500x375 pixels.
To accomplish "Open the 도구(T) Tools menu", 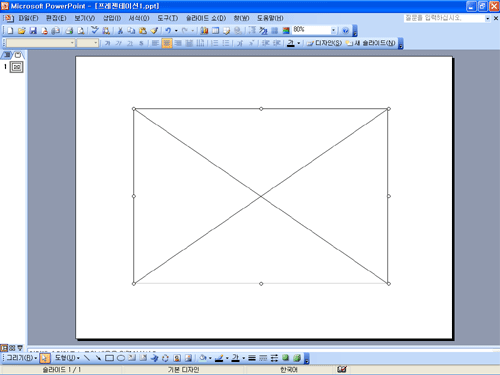I will (x=168, y=18).
